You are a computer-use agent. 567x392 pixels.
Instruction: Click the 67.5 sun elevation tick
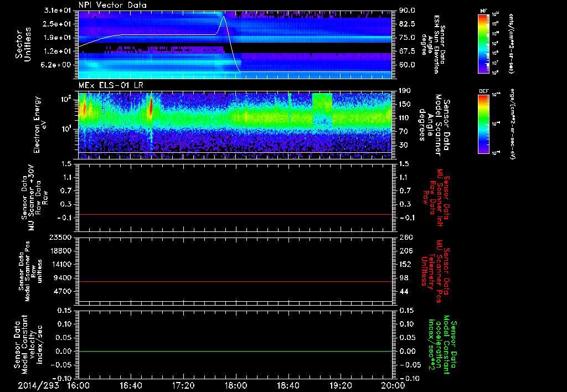(407, 51)
